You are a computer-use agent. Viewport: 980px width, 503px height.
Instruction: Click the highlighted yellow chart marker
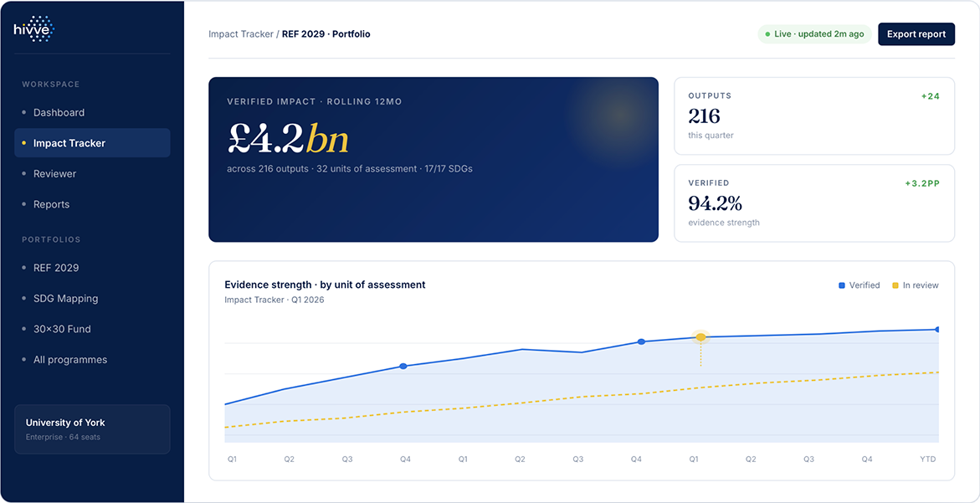pyautogui.click(x=700, y=337)
